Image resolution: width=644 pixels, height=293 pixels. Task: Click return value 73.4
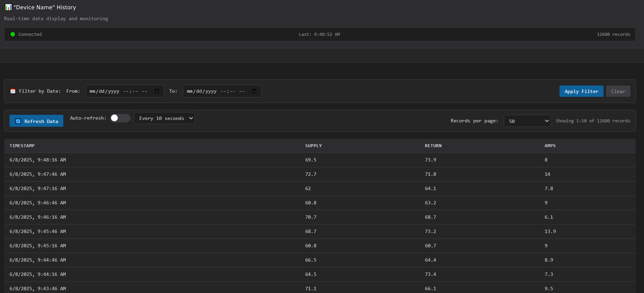click(431, 274)
